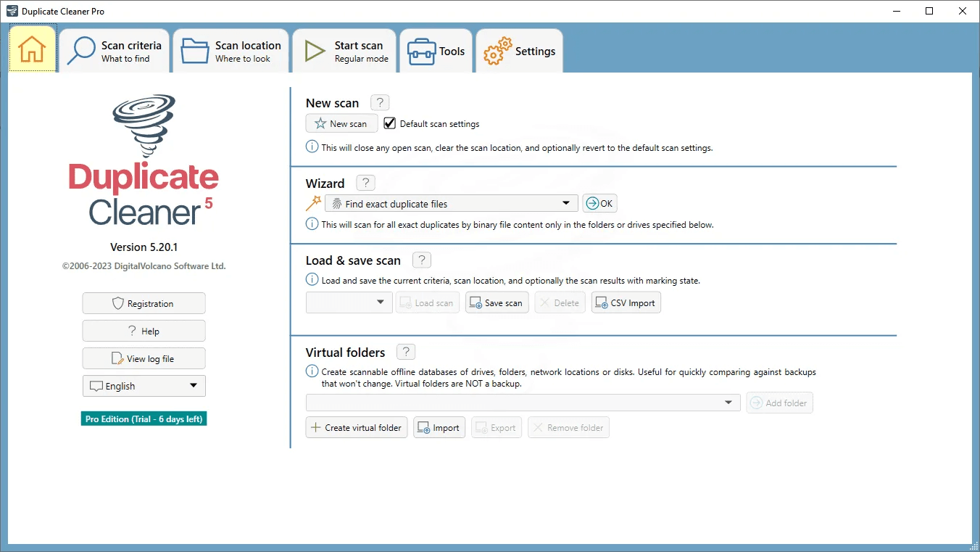Click the Pro Edition trial badge
The image size is (980, 552).
pyautogui.click(x=144, y=419)
